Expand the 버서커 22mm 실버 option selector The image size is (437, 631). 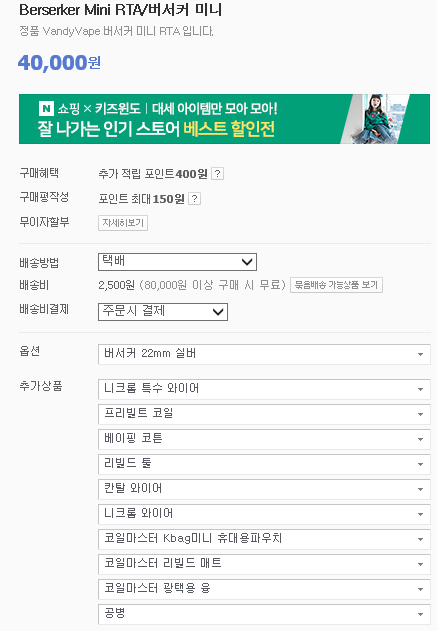pyautogui.click(x=264, y=354)
